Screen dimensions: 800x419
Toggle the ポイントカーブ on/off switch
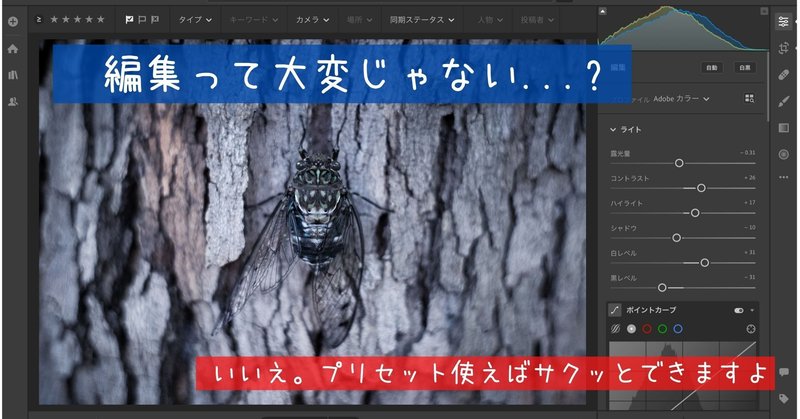pos(738,310)
